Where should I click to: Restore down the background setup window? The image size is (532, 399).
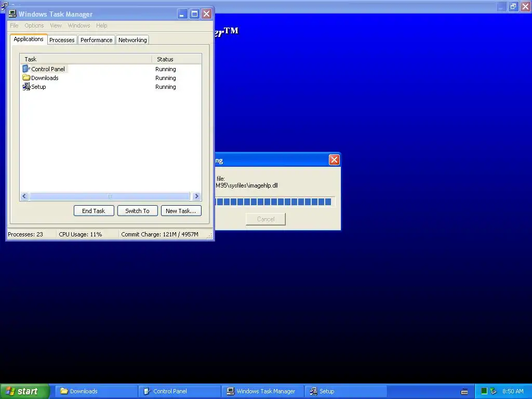tap(513, 6)
